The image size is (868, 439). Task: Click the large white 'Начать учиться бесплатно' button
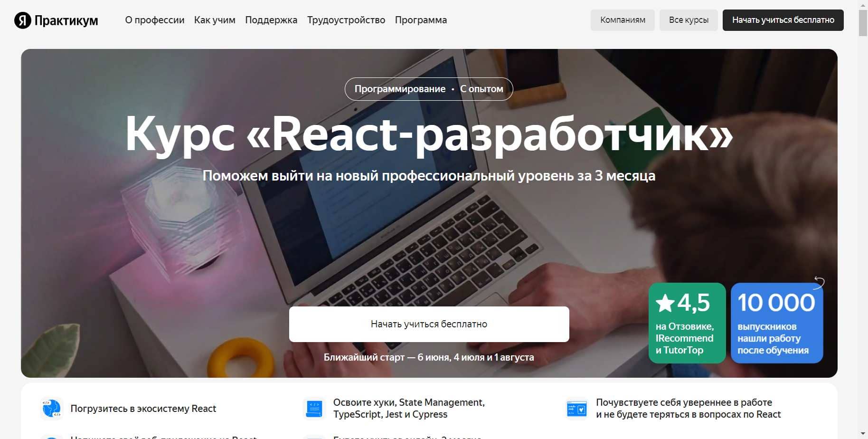click(428, 324)
